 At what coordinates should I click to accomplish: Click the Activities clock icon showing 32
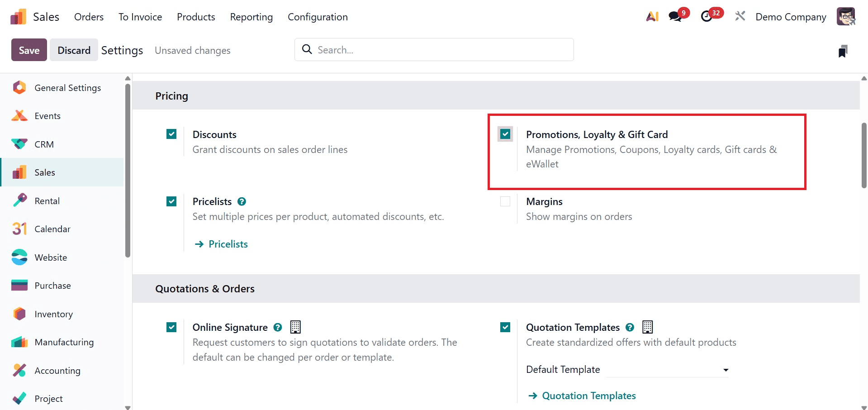(x=707, y=16)
